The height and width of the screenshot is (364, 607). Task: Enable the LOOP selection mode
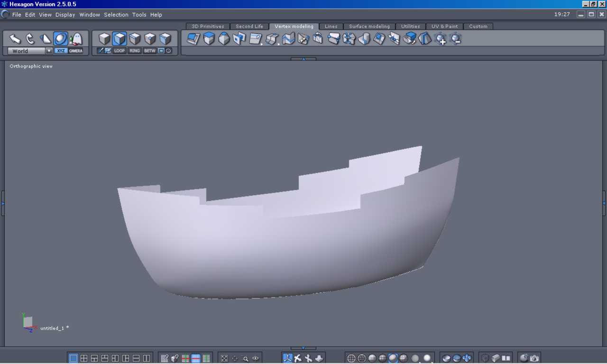[x=120, y=51]
